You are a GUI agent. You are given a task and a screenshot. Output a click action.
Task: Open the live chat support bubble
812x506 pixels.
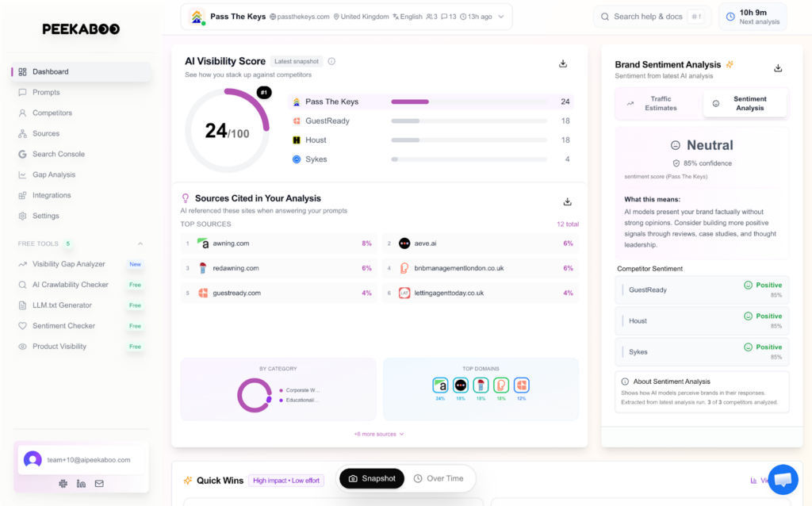coord(783,479)
